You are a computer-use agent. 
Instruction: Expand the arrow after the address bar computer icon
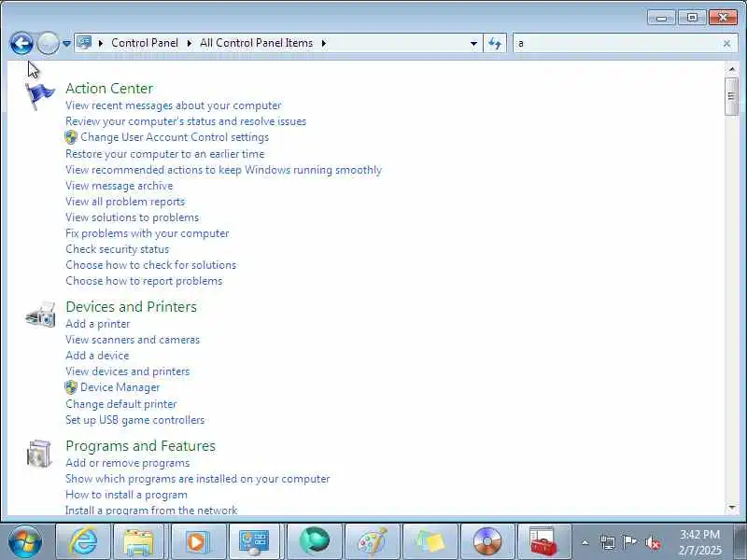pyautogui.click(x=101, y=43)
